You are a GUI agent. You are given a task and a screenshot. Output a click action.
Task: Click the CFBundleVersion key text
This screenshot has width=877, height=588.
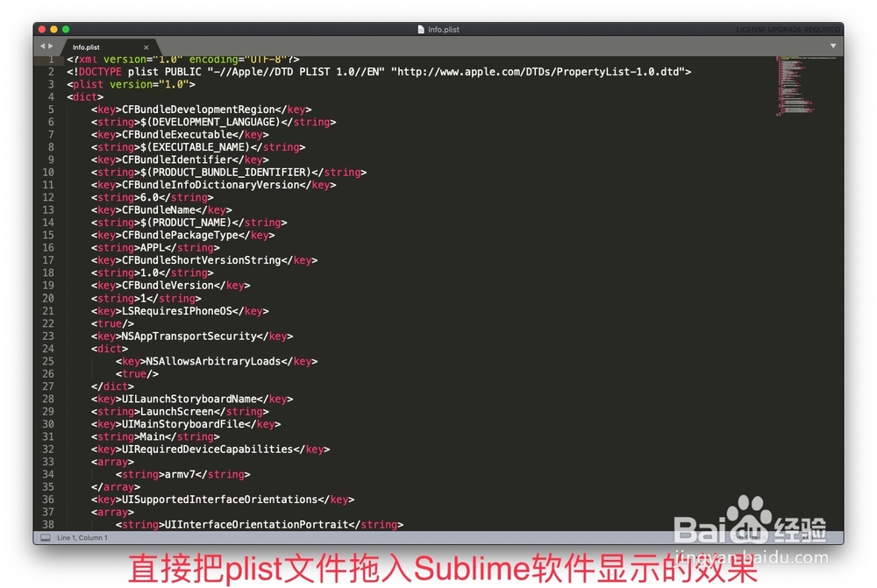click(168, 286)
